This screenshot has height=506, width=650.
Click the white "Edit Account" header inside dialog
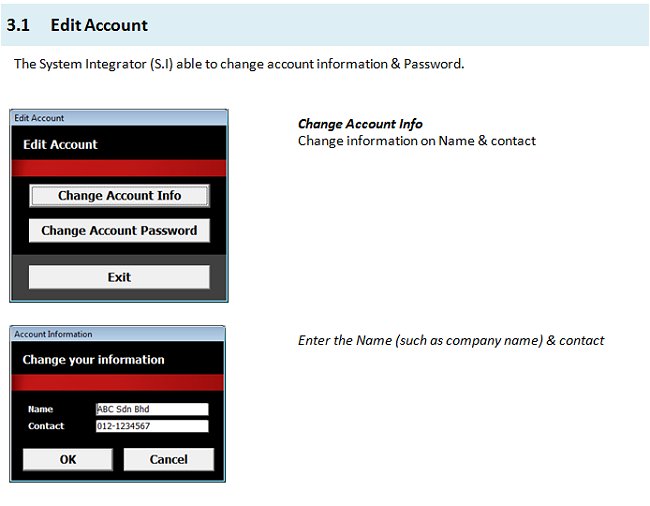(60, 144)
